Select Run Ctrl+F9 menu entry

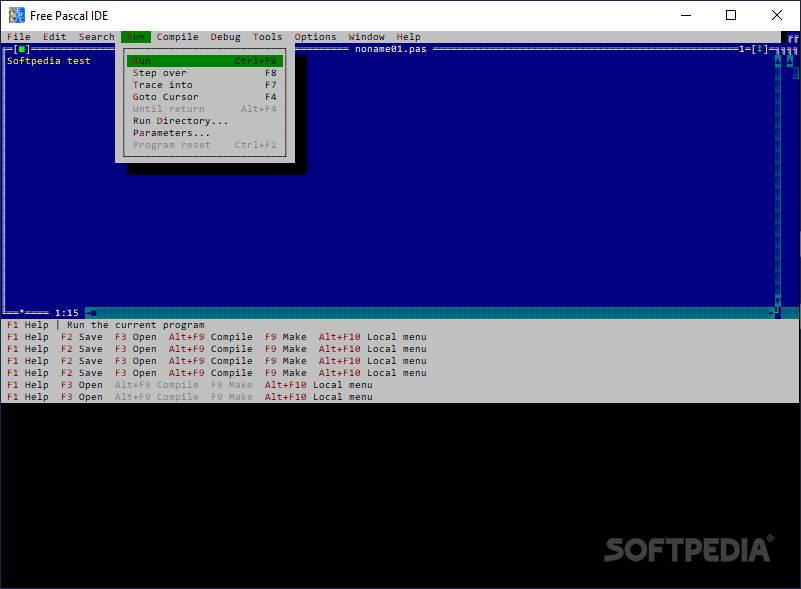[x=205, y=61]
